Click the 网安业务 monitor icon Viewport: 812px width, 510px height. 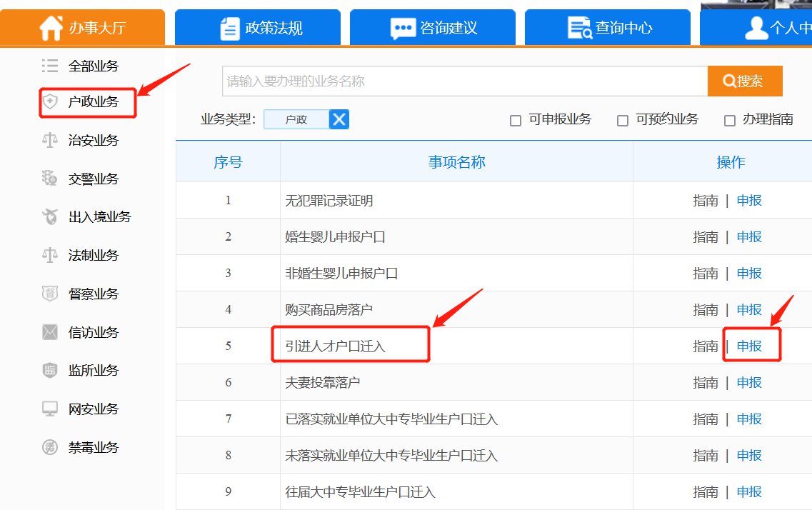click(x=49, y=409)
